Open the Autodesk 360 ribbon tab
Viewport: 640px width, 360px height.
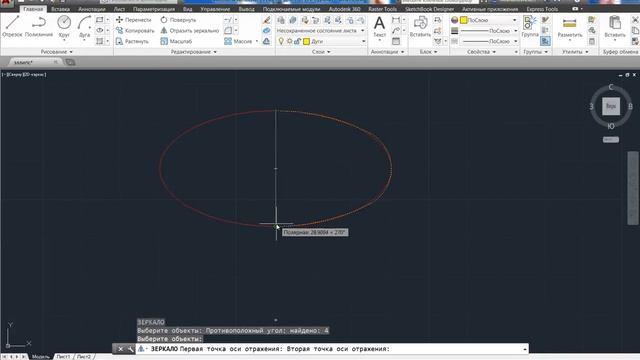point(344,9)
